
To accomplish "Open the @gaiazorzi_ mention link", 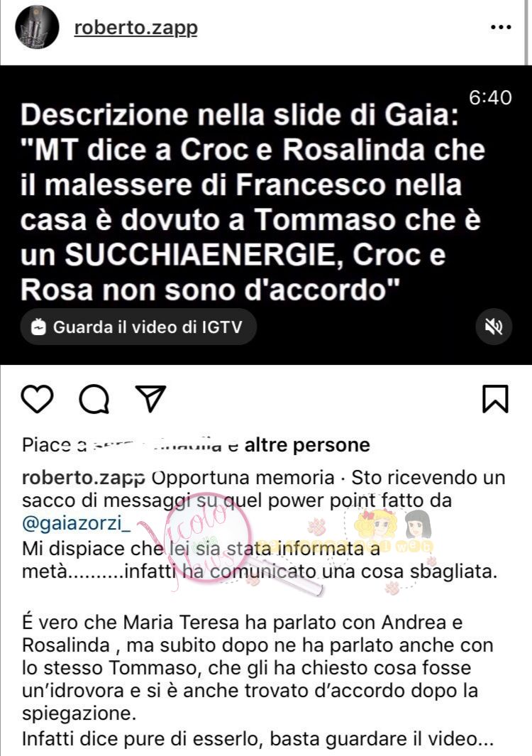I will click(x=76, y=523).
